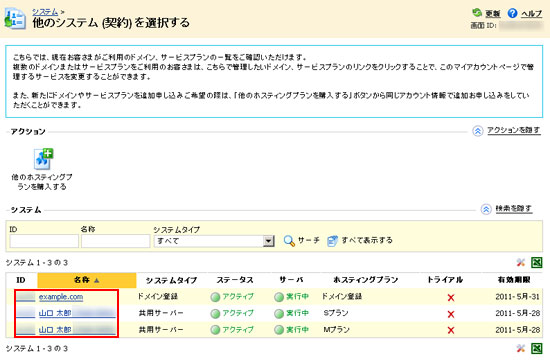Screen dimensions: 550x361
Task: Click the bottom Excel export icon
Action: (x=537, y=348)
